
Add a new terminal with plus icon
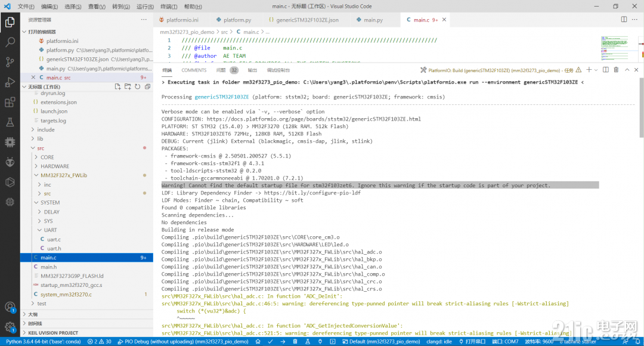(x=589, y=70)
